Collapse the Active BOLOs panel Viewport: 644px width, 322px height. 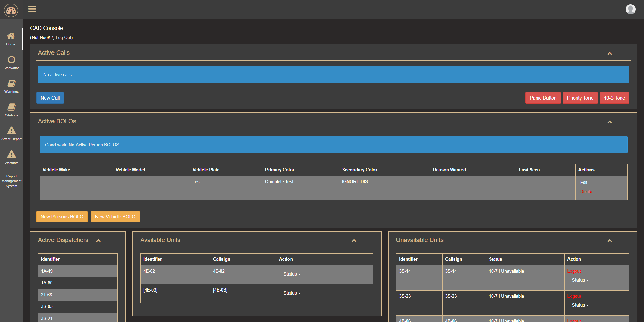(x=610, y=122)
